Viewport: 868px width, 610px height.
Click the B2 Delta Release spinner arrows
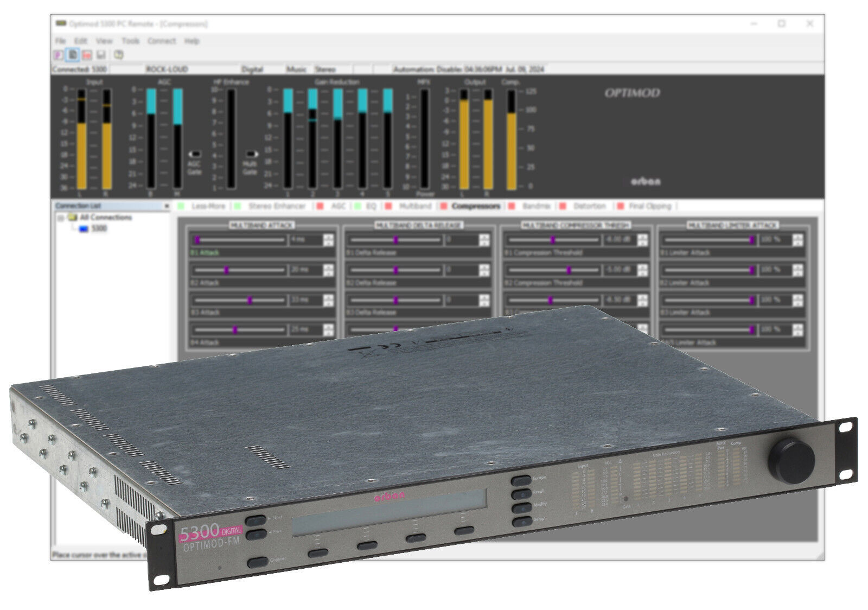coord(484,270)
